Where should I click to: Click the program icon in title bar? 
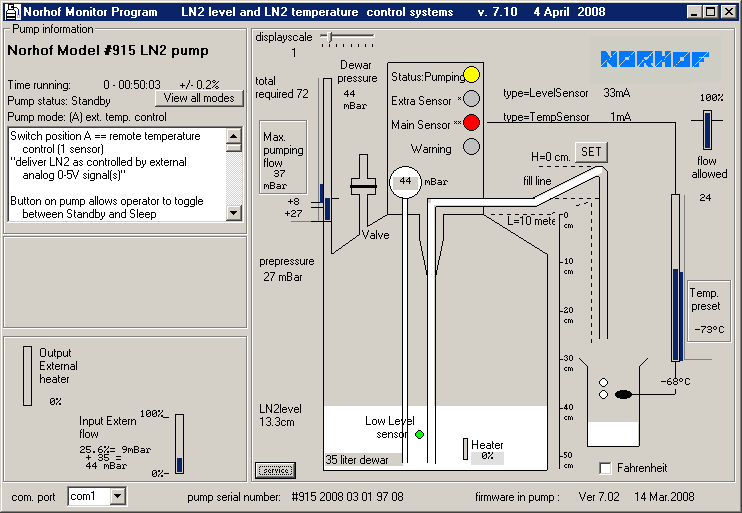[x=12, y=11]
